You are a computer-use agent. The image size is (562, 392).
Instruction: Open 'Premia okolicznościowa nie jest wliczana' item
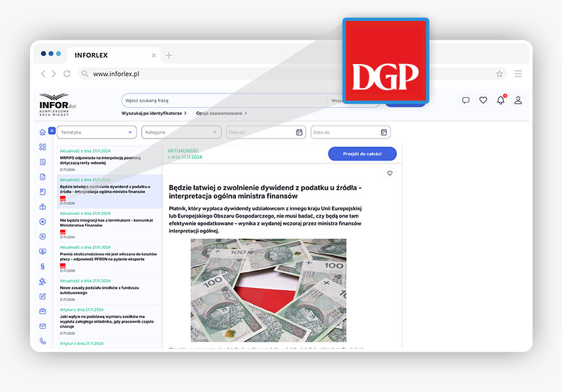(110, 259)
